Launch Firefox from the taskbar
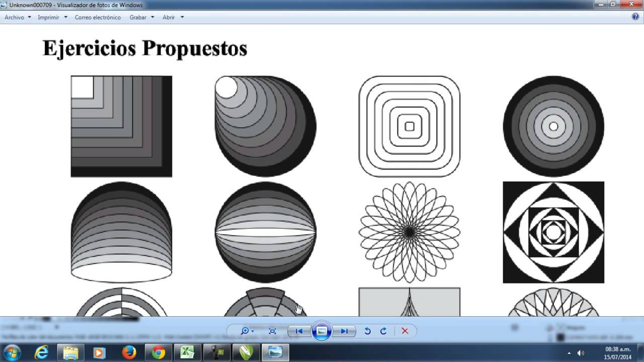Viewport: 644px width, 362px height. pos(129,353)
